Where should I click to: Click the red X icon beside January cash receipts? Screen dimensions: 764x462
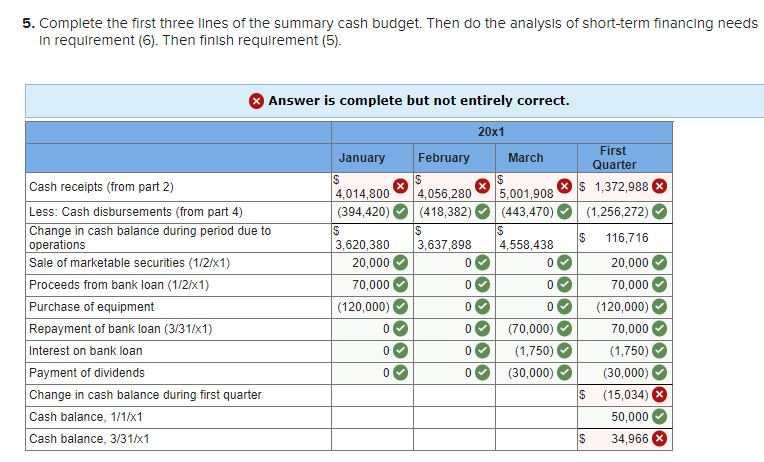pyautogui.click(x=401, y=186)
